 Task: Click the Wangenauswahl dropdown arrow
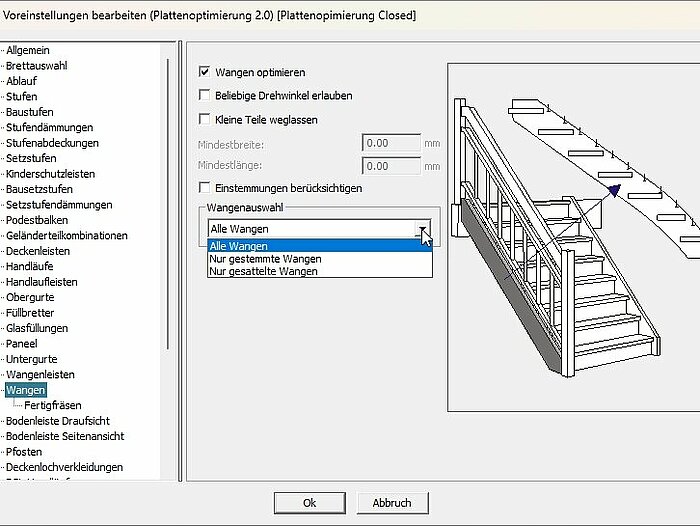coord(422,229)
